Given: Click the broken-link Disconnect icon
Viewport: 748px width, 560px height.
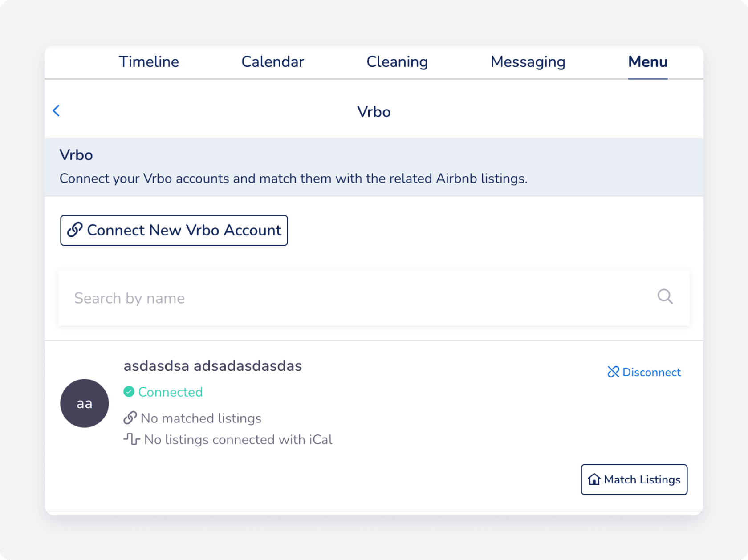Looking at the screenshot, I should (x=613, y=372).
